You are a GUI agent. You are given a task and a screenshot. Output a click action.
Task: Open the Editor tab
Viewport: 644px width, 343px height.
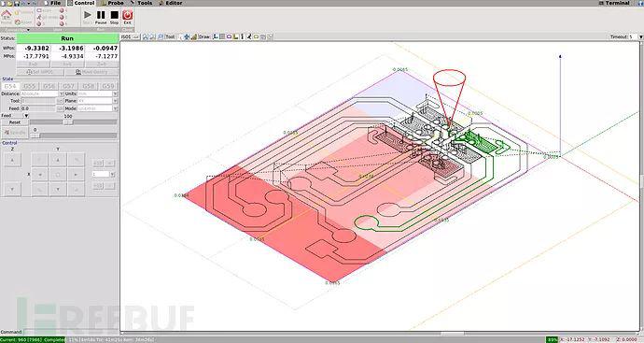click(x=171, y=3)
